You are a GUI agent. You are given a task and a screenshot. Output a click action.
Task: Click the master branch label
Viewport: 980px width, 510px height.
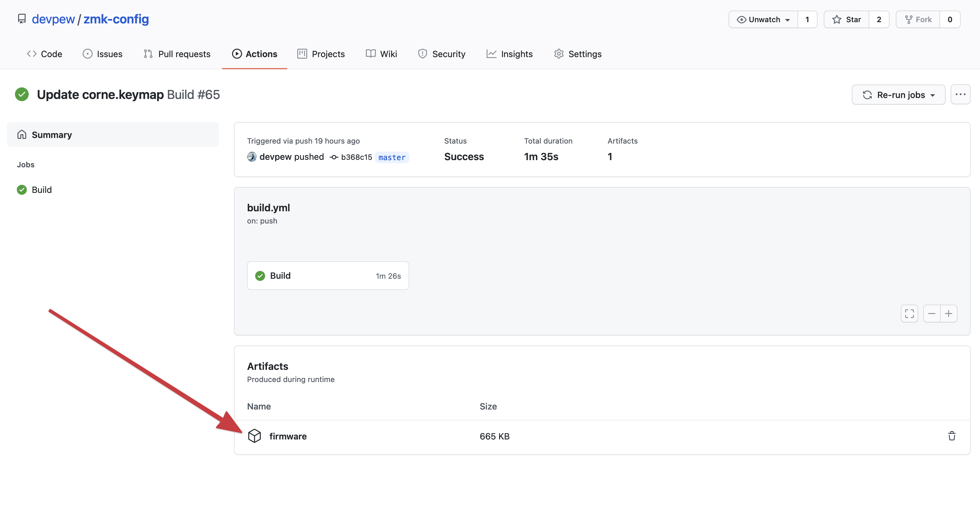pos(391,157)
